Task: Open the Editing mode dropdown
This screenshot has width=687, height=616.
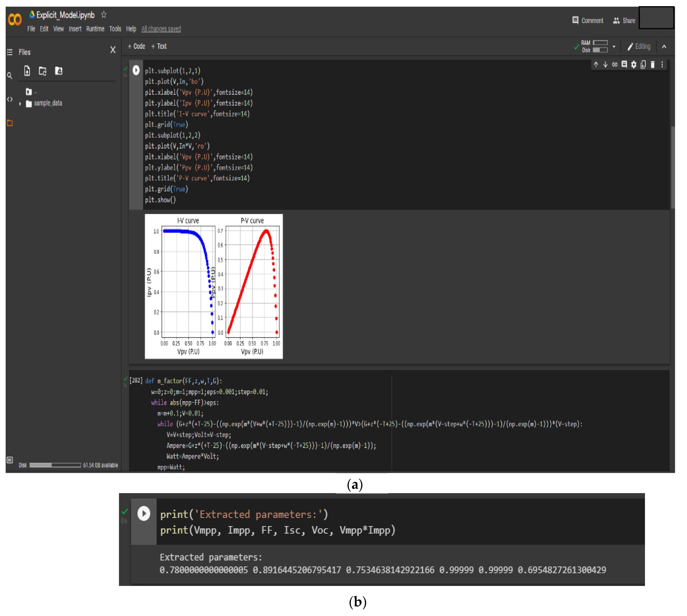Action: click(639, 47)
